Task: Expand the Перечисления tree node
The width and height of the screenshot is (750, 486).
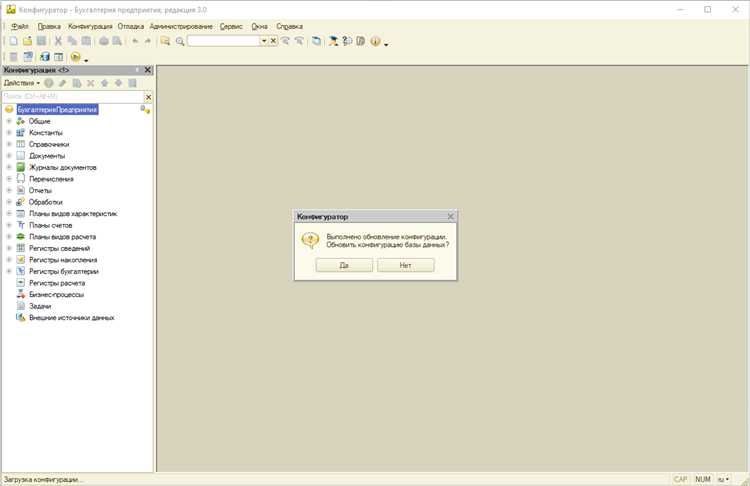Action: click(x=9, y=179)
